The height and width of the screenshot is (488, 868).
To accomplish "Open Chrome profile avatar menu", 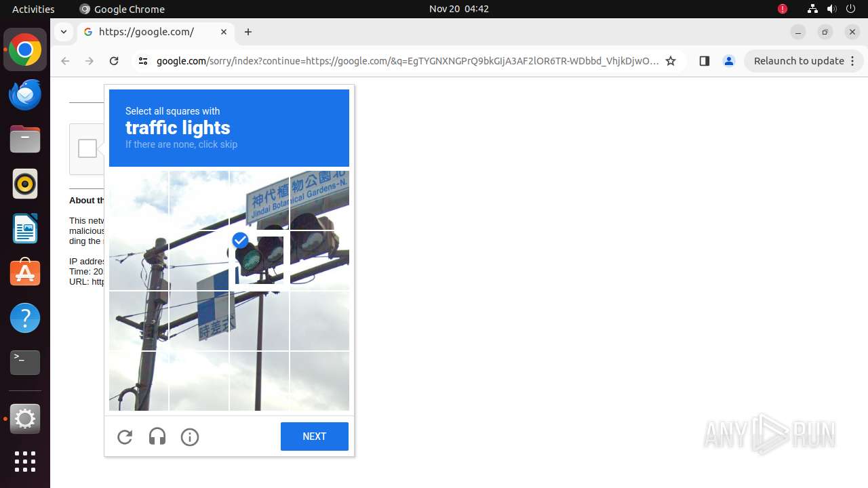I will click(729, 61).
